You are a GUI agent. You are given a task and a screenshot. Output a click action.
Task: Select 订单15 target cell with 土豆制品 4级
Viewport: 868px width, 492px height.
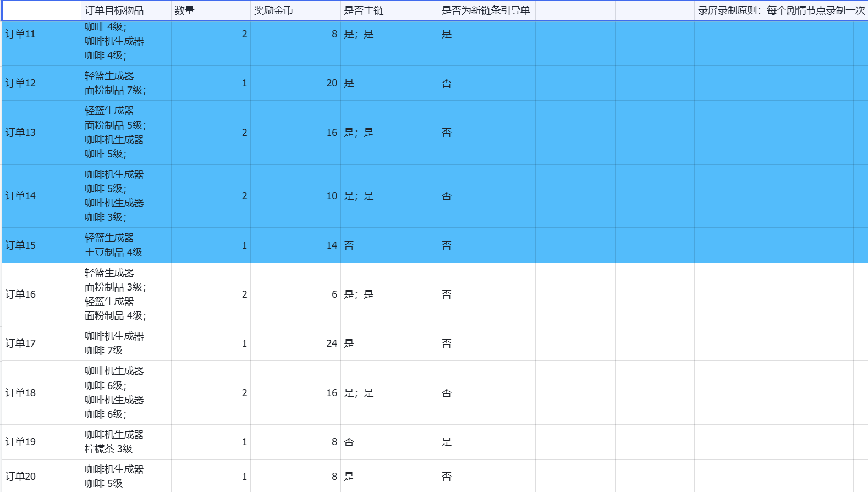tap(126, 245)
